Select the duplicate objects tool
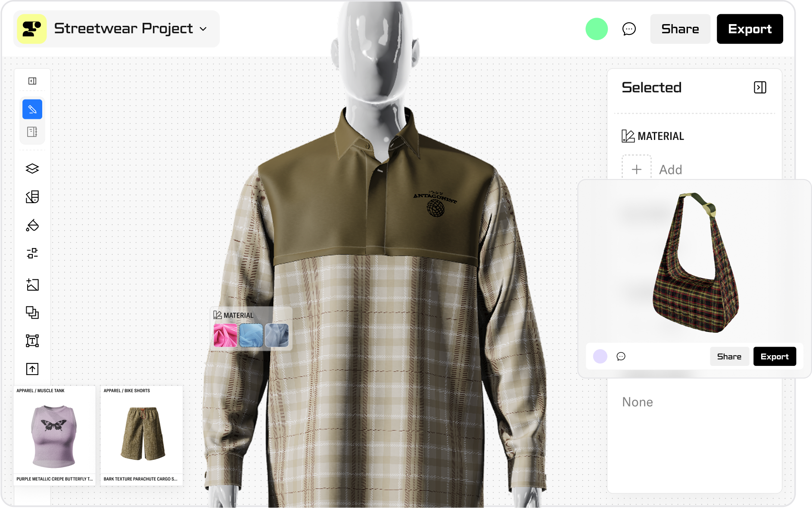The height and width of the screenshot is (508, 812). tap(32, 312)
